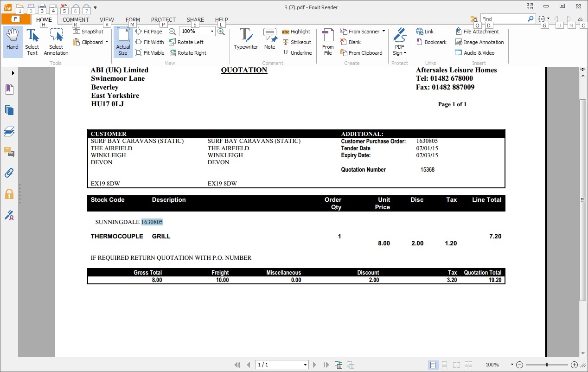Click the Fit Width button
This screenshot has width=588, height=372.
149,42
